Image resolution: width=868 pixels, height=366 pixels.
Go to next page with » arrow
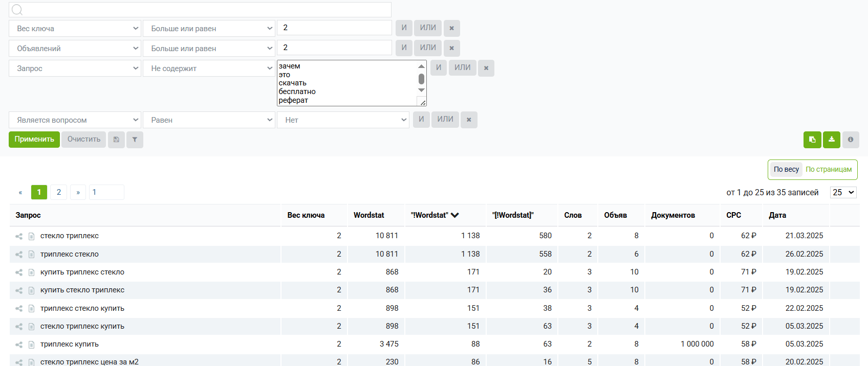(78, 192)
